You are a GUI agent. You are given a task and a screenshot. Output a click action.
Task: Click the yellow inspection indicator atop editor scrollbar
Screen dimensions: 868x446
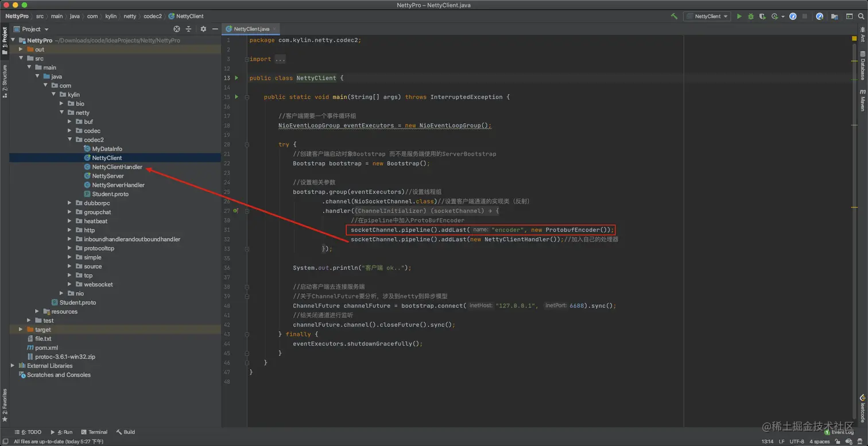point(854,38)
